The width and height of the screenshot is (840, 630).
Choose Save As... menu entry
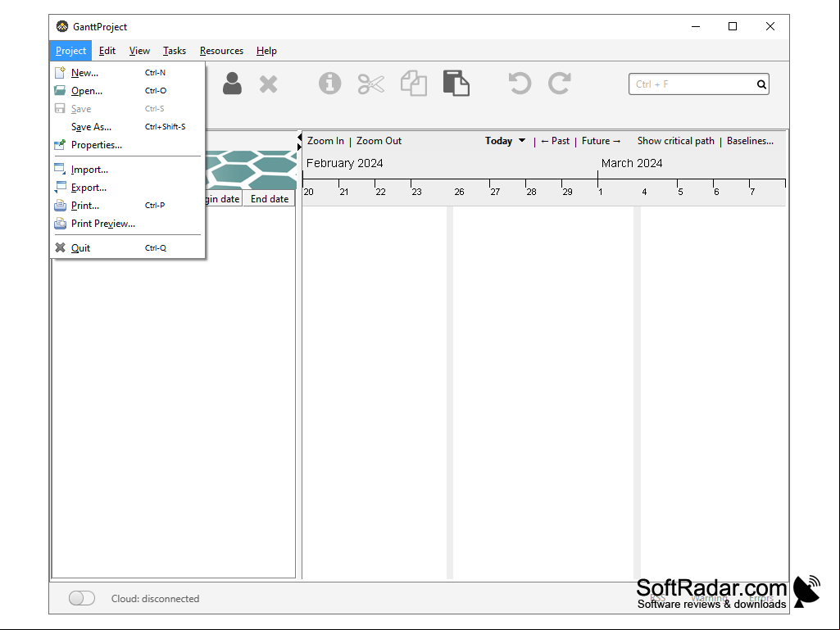(128, 127)
